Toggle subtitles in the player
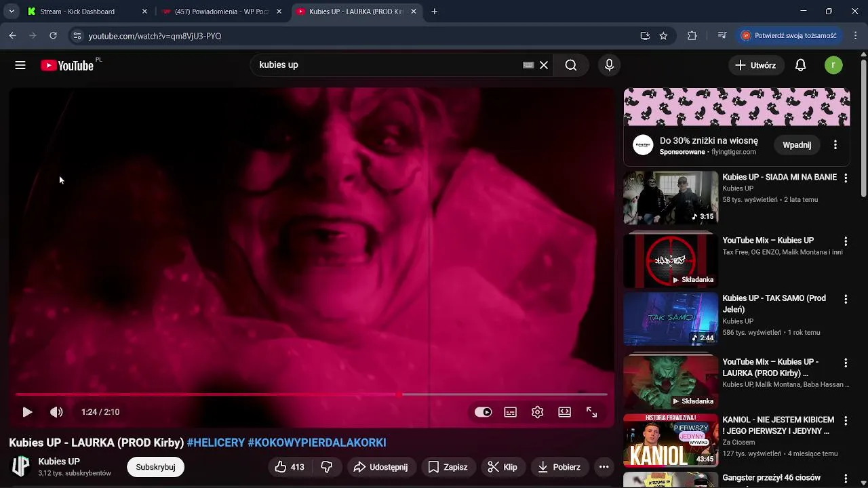 click(x=510, y=412)
